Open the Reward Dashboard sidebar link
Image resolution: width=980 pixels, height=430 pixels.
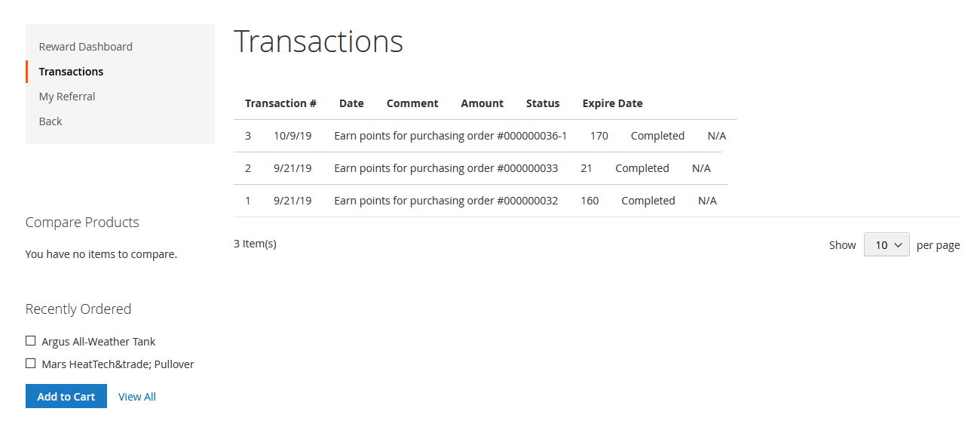(85, 47)
